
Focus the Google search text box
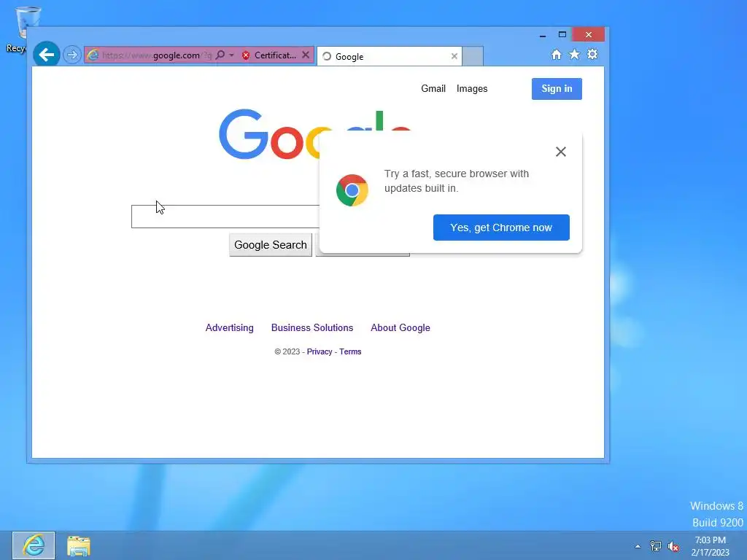225,217
